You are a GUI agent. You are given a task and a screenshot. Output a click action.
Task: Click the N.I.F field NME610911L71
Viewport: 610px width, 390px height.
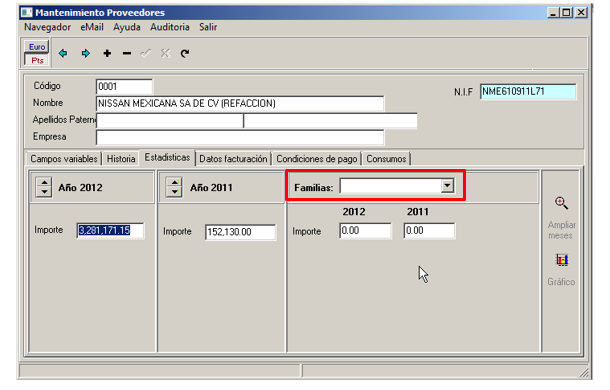(x=528, y=91)
